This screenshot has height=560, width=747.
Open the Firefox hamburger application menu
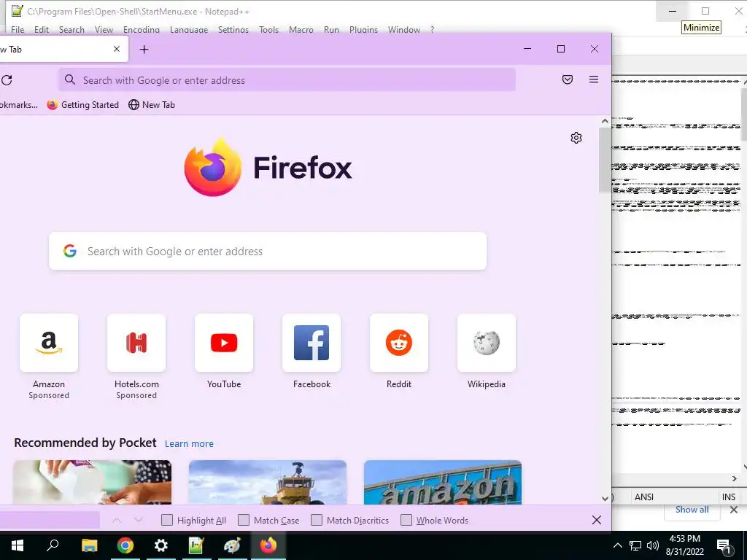pos(594,79)
